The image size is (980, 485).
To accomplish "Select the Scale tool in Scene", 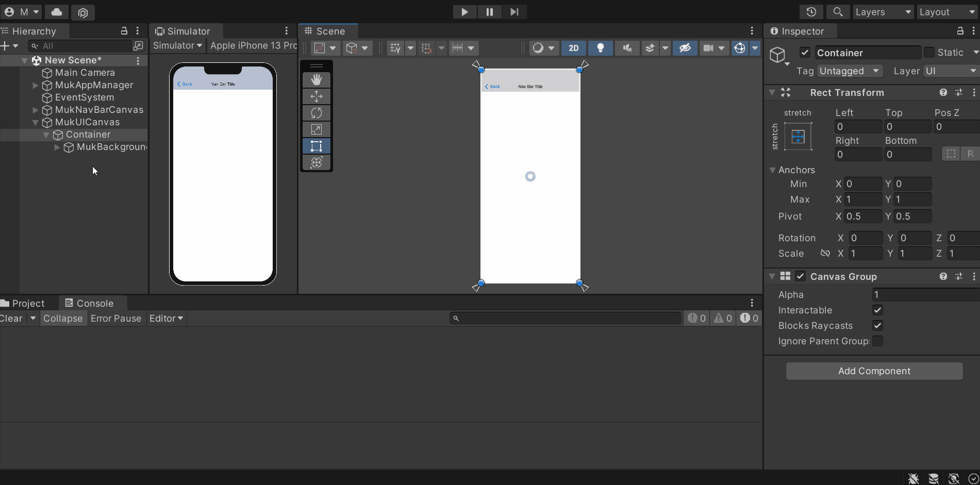I will (x=317, y=129).
